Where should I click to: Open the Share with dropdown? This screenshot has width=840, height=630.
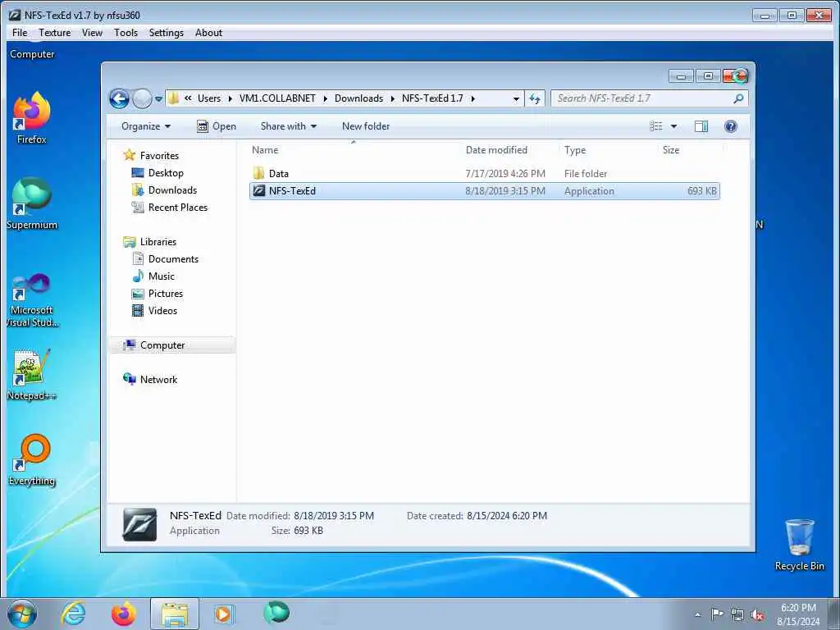click(x=288, y=126)
